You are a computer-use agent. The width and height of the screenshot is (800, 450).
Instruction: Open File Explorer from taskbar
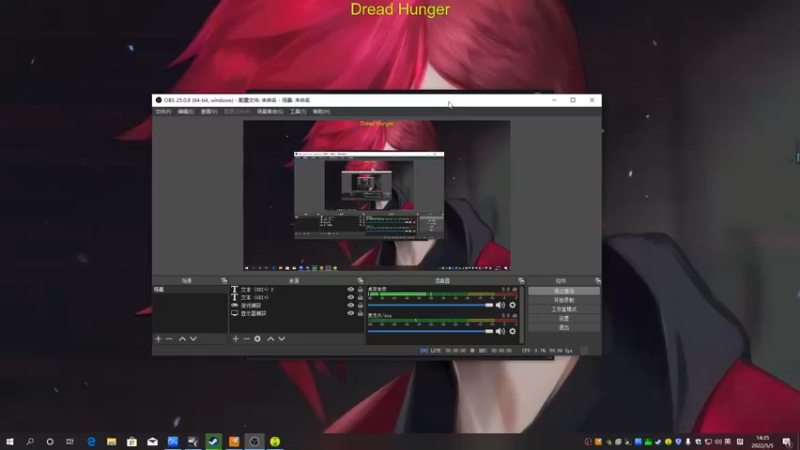point(112,441)
